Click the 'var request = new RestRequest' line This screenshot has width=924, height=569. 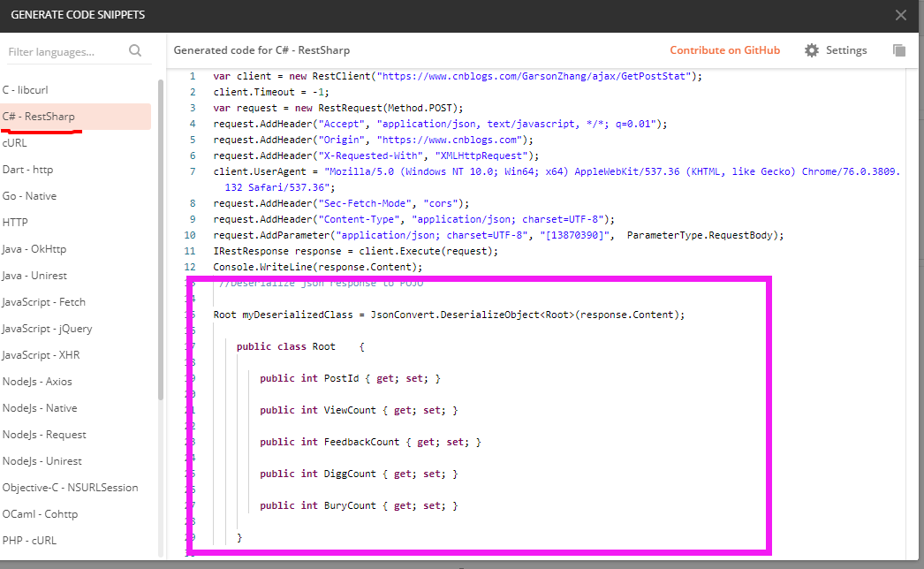(x=338, y=108)
